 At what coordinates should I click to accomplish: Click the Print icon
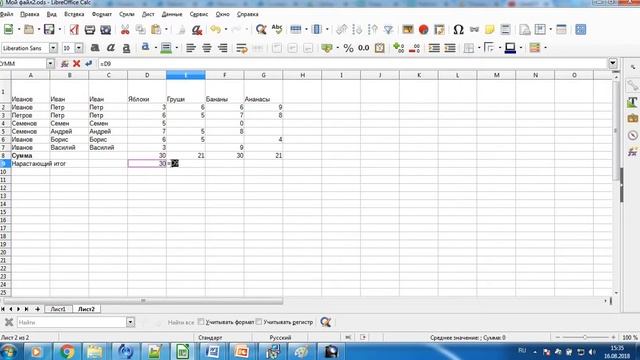[x=89, y=29]
